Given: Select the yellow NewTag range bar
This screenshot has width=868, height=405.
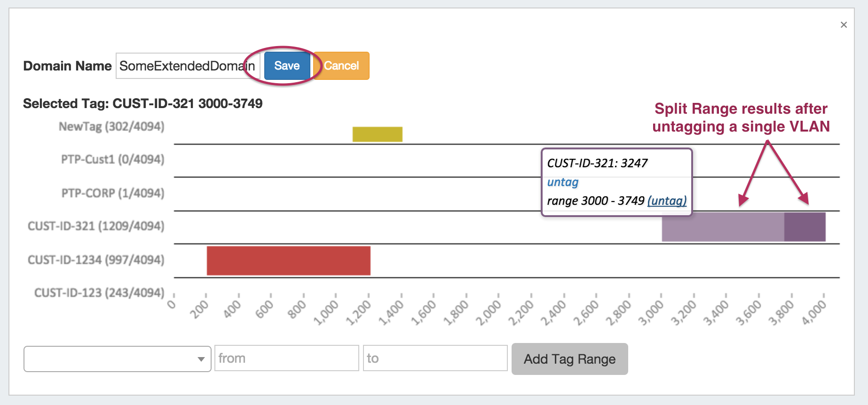Looking at the screenshot, I should 377,134.
